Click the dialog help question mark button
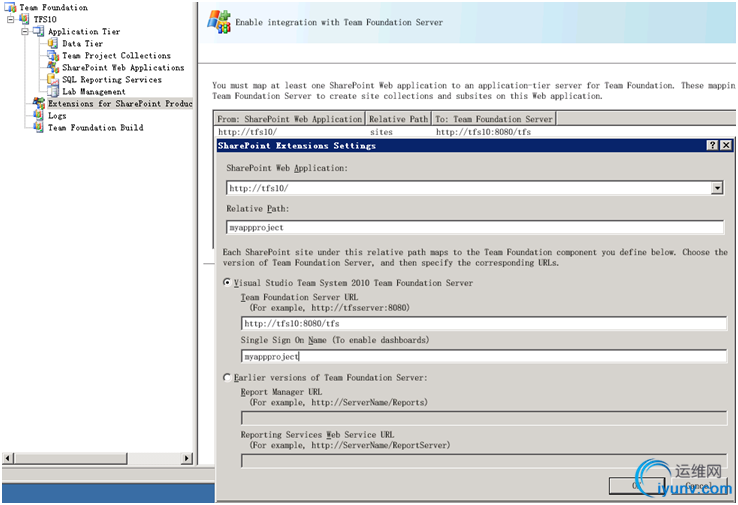 [713, 145]
